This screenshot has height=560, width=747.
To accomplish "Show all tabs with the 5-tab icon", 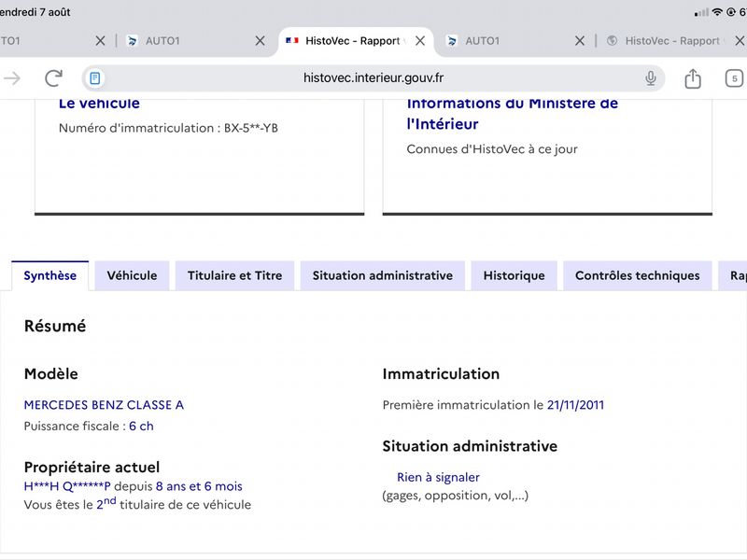I will (734, 78).
